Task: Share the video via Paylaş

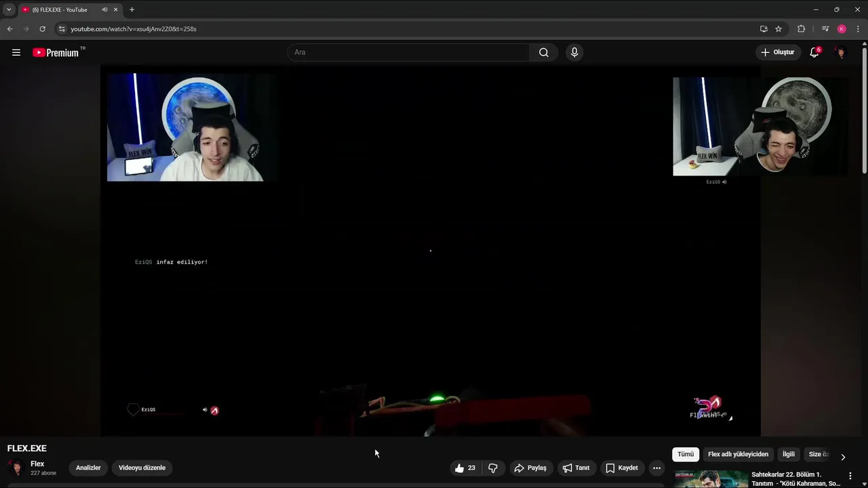Action: 530,468
